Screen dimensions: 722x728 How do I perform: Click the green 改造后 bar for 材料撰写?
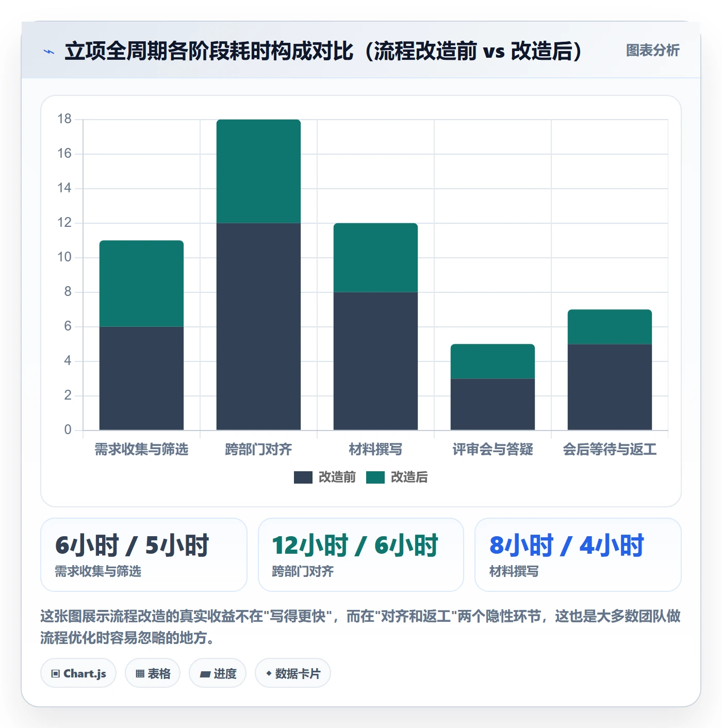coord(375,258)
